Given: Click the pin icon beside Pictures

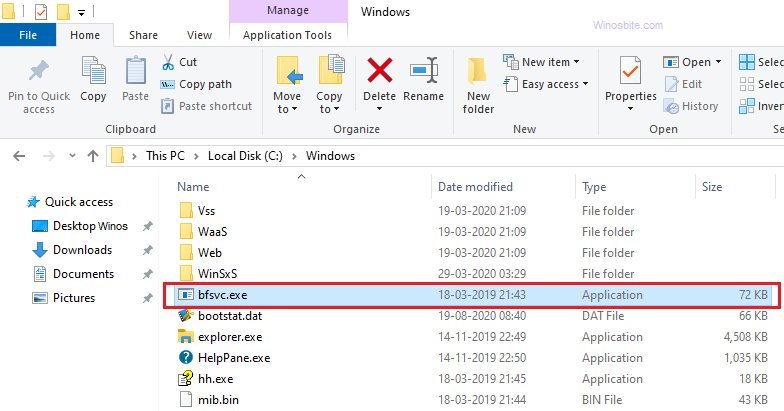Looking at the screenshot, I should [x=147, y=298].
